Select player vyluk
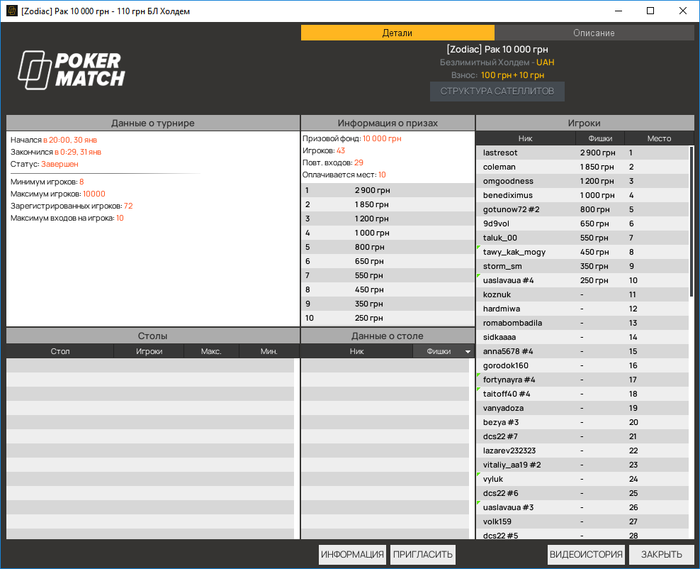The image size is (700, 569). (x=582, y=479)
